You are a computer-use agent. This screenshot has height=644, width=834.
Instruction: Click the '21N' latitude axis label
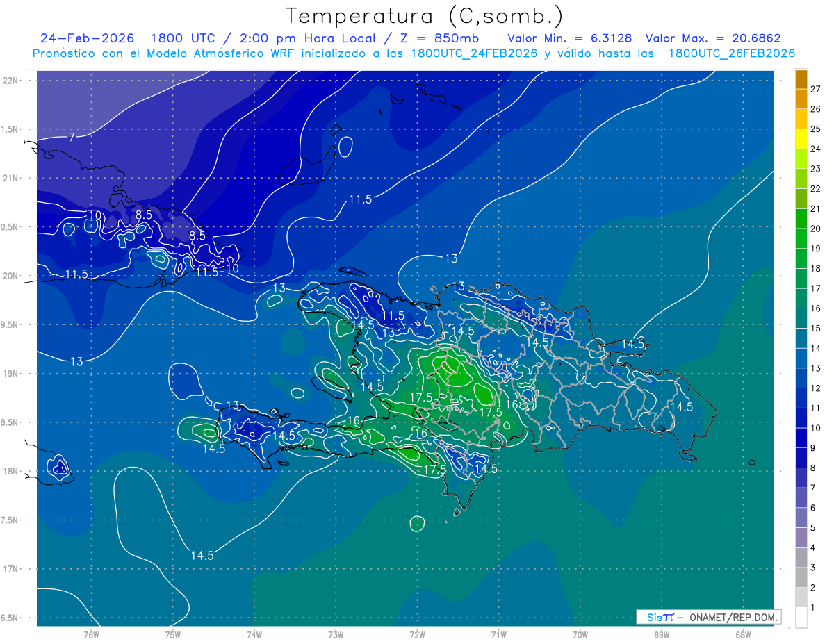(11, 178)
